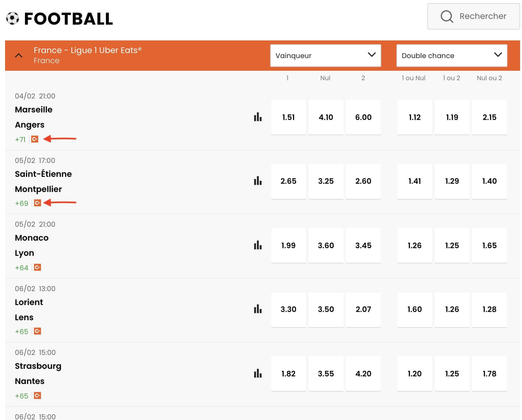Select double chance 1.26 for Monaco Lyon
This screenshot has width=522, height=420.
(415, 245)
